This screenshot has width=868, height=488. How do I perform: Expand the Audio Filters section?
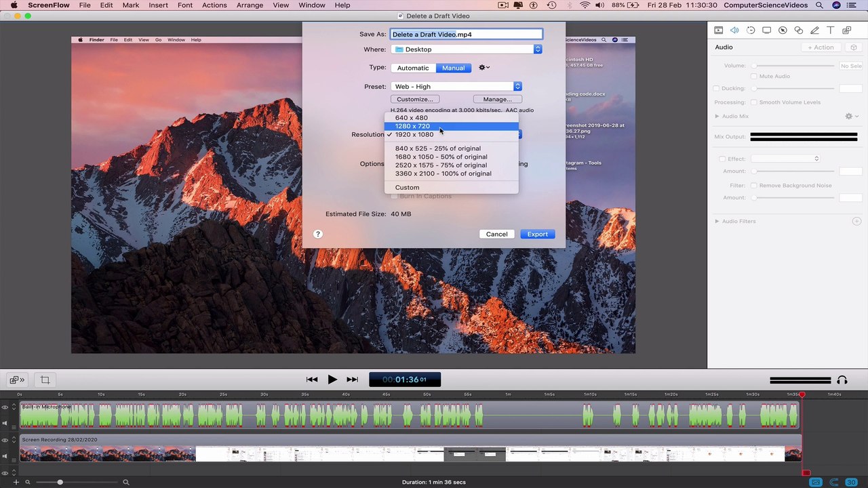point(717,222)
